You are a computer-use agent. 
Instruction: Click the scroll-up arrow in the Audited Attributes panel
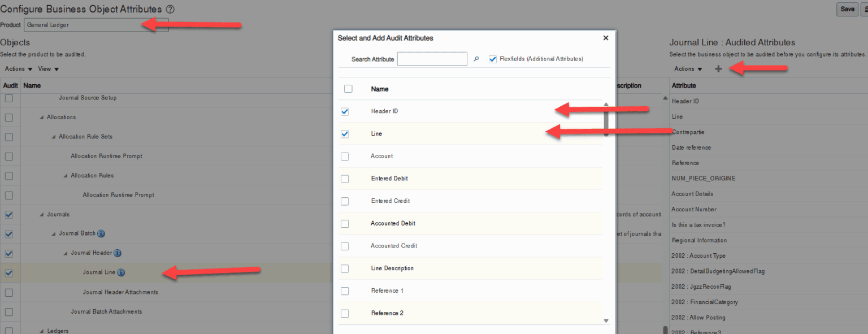665,97
